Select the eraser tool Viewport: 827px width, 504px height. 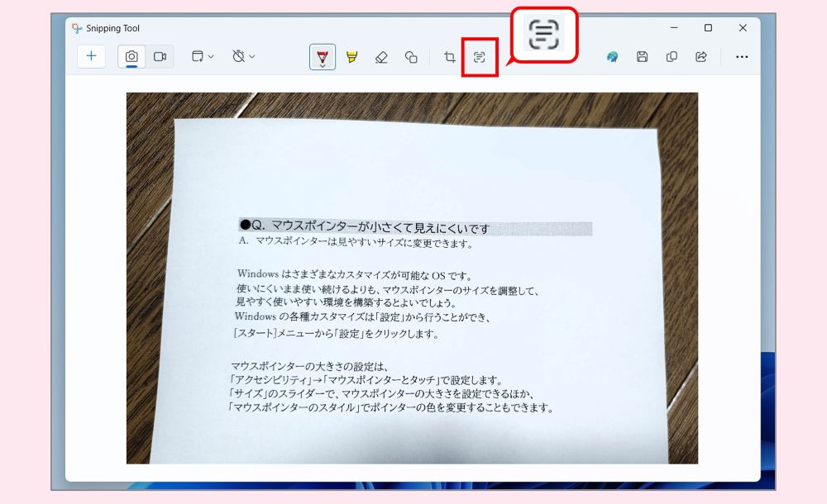click(381, 57)
